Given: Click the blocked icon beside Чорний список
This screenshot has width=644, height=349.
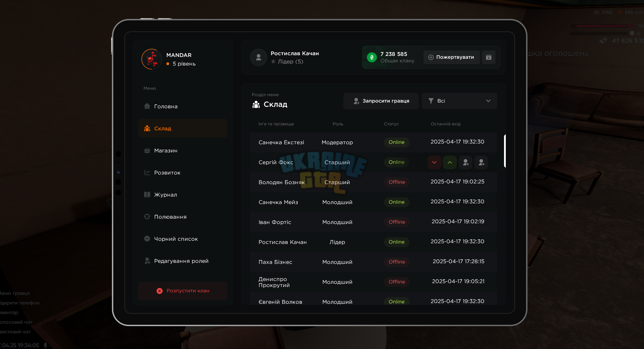Looking at the screenshot, I should click(147, 239).
